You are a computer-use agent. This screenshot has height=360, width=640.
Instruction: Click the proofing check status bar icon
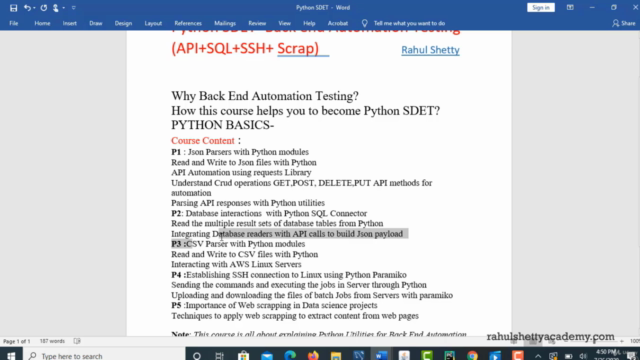click(77, 341)
